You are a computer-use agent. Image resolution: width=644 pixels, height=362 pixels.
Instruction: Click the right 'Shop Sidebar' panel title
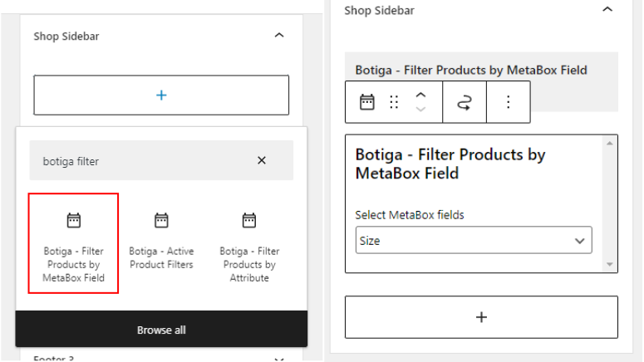click(x=379, y=11)
